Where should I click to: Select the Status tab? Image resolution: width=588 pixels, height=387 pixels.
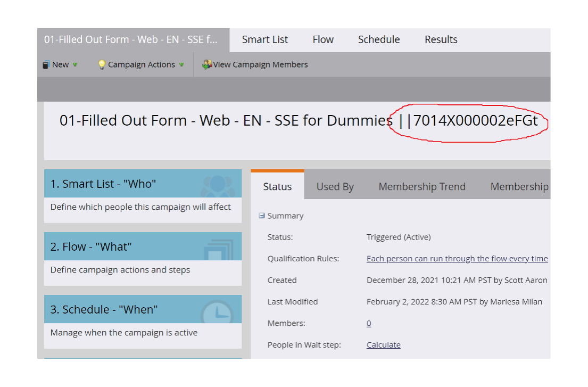[277, 186]
